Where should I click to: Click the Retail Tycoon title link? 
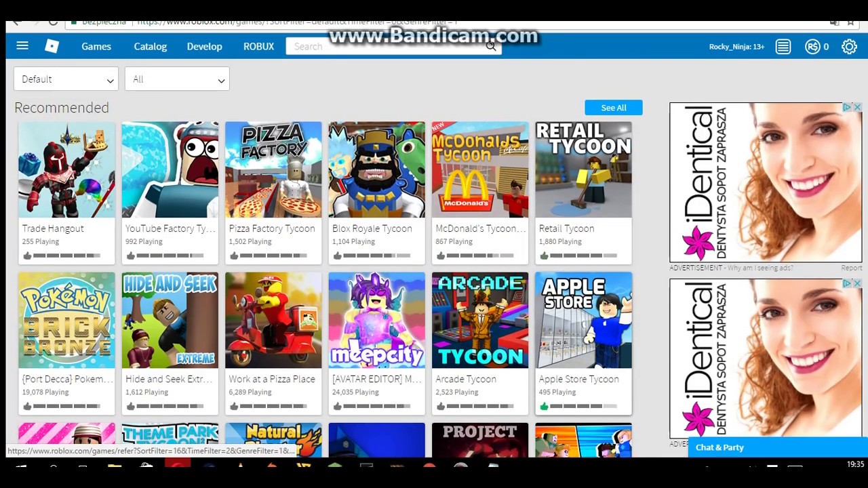pyautogui.click(x=566, y=228)
